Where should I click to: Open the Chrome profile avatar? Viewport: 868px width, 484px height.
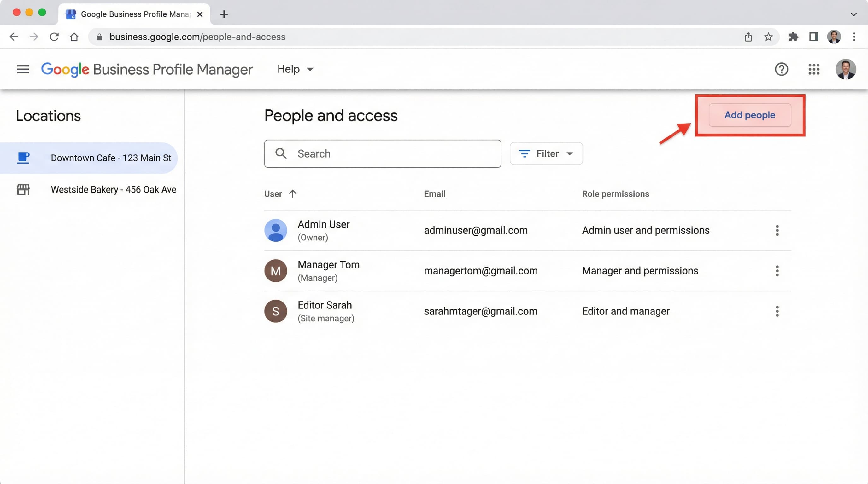coord(834,37)
